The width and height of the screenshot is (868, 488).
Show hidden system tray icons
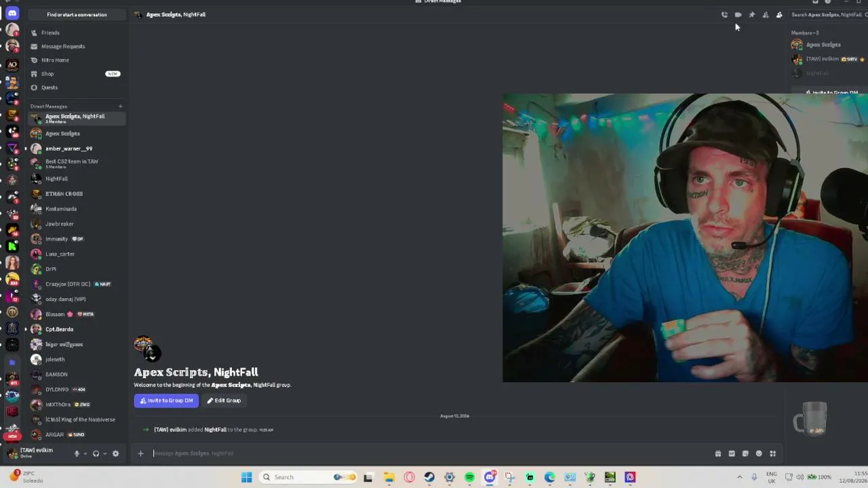click(x=740, y=477)
